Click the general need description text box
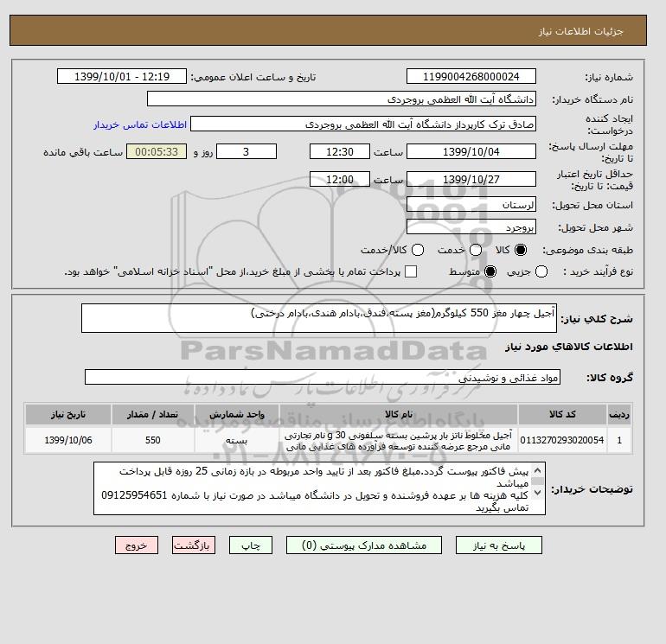 pos(319,318)
